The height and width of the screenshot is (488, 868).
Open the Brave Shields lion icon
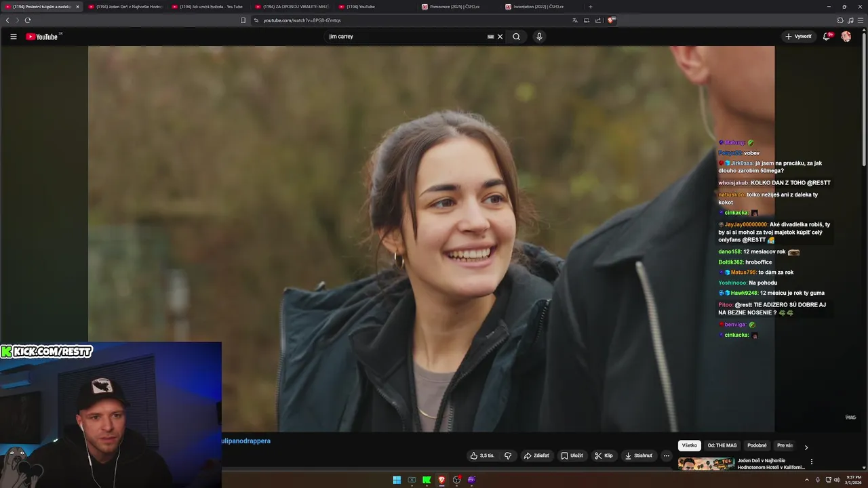(611, 20)
